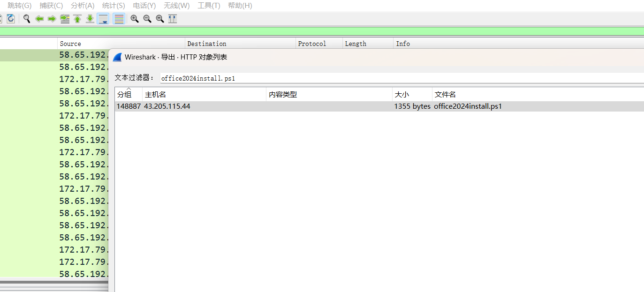
Task: Click the 文本过滤器 text filter field
Action: pos(402,78)
